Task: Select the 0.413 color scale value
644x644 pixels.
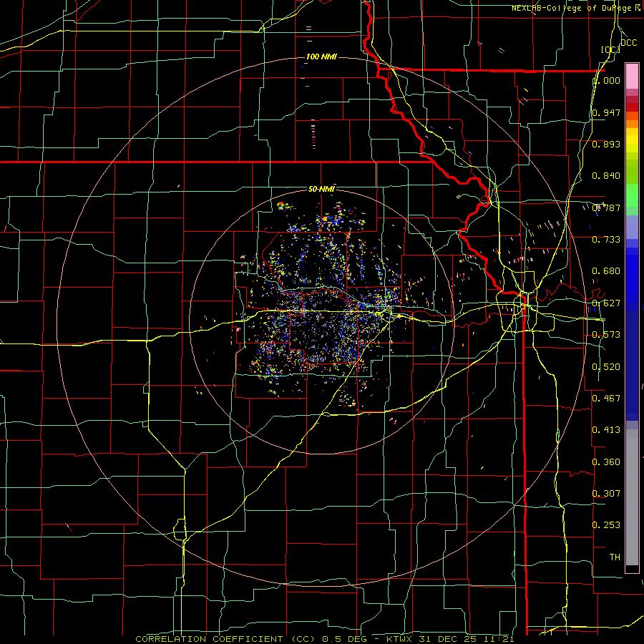Action: tap(606, 430)
